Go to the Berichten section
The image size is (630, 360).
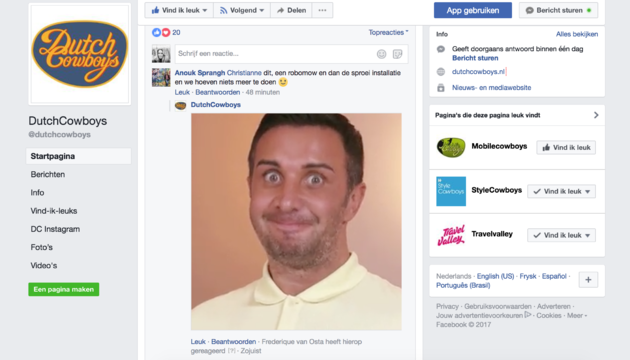click(x=48, y=174)
